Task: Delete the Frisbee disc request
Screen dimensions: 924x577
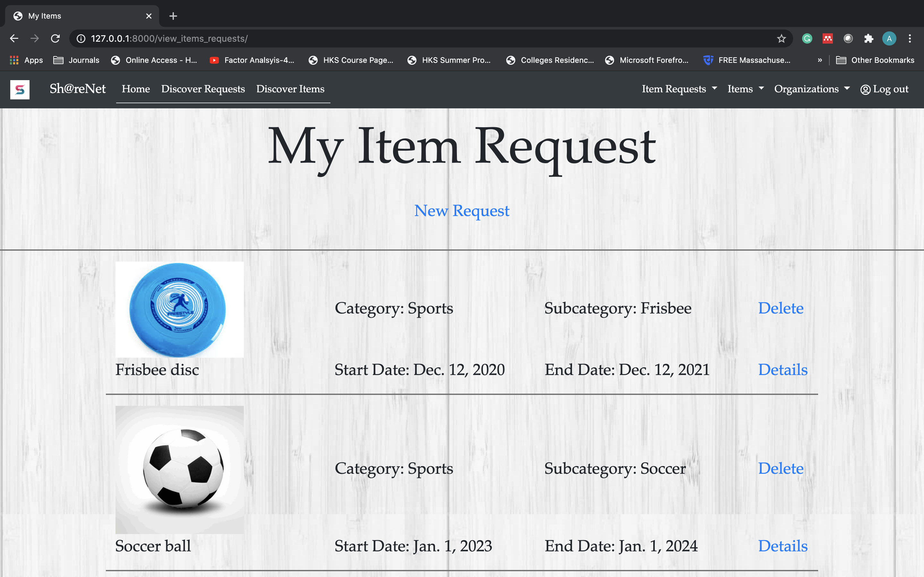Action: point(781,308)
